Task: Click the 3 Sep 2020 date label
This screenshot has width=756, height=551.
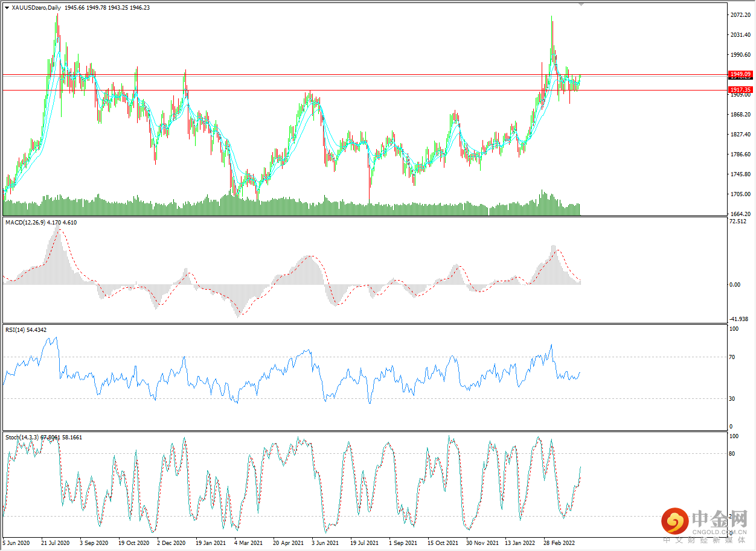Action: [x=94, y=543]
